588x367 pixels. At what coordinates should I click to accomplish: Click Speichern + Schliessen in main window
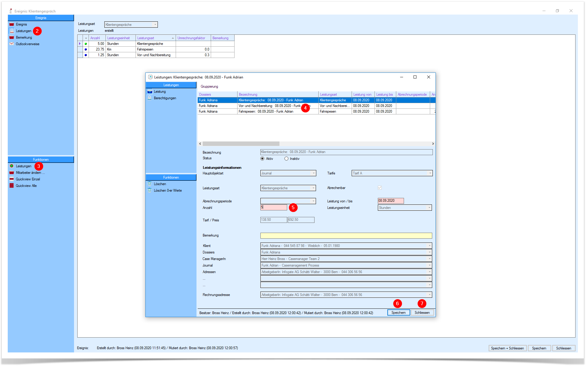(x=507, y=348)
